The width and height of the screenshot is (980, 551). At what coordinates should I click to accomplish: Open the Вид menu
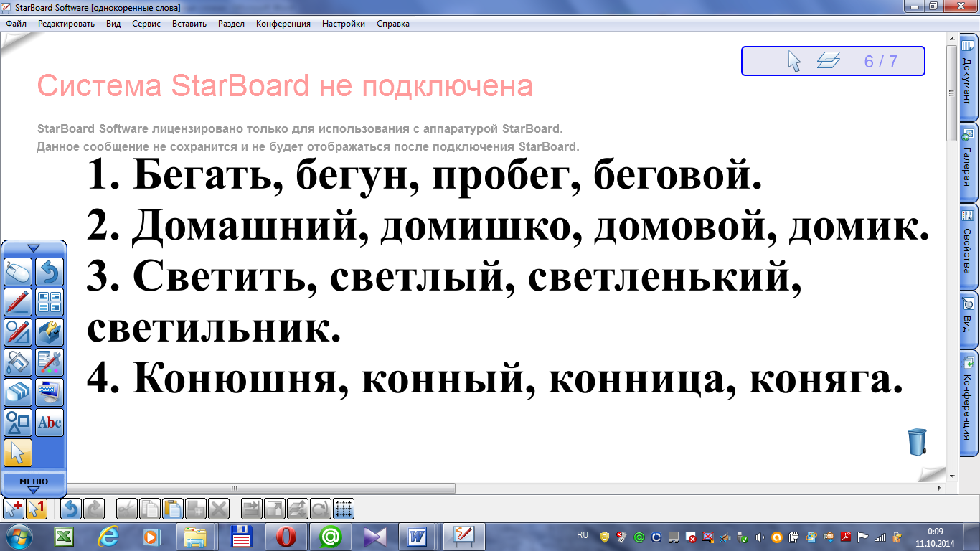click(x=113, y=24)
